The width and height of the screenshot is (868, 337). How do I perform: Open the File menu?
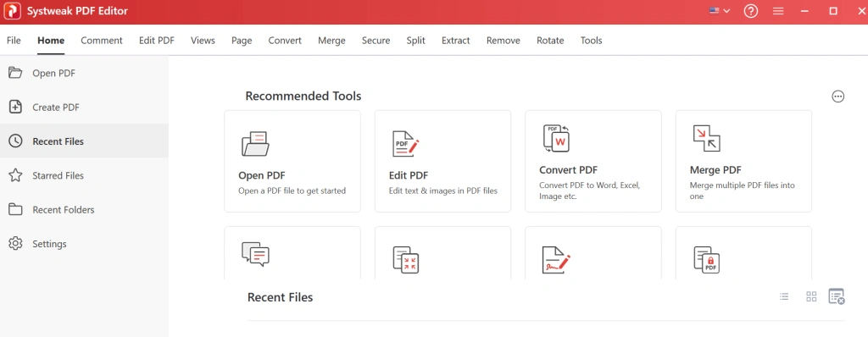[14, 41]
